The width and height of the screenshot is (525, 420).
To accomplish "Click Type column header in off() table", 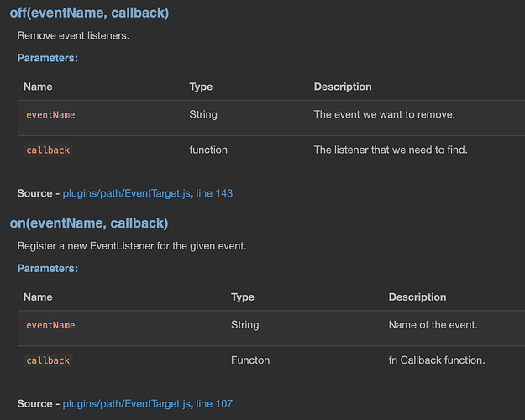I will (x=201, y=87).
